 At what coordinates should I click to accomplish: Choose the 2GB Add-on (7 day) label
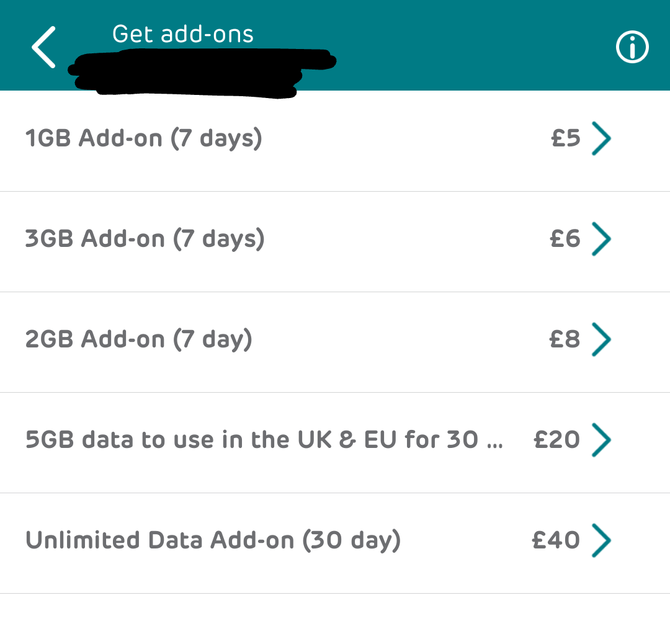click(139, 339)
